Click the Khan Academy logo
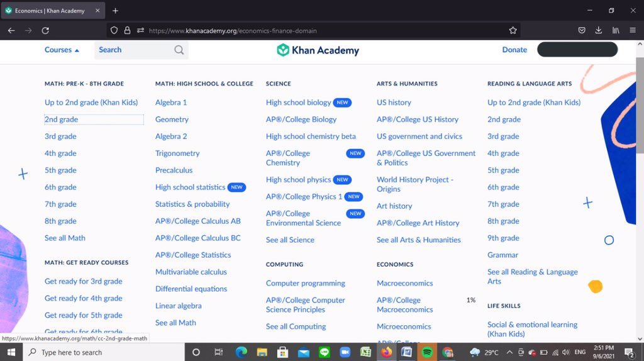 318,50
